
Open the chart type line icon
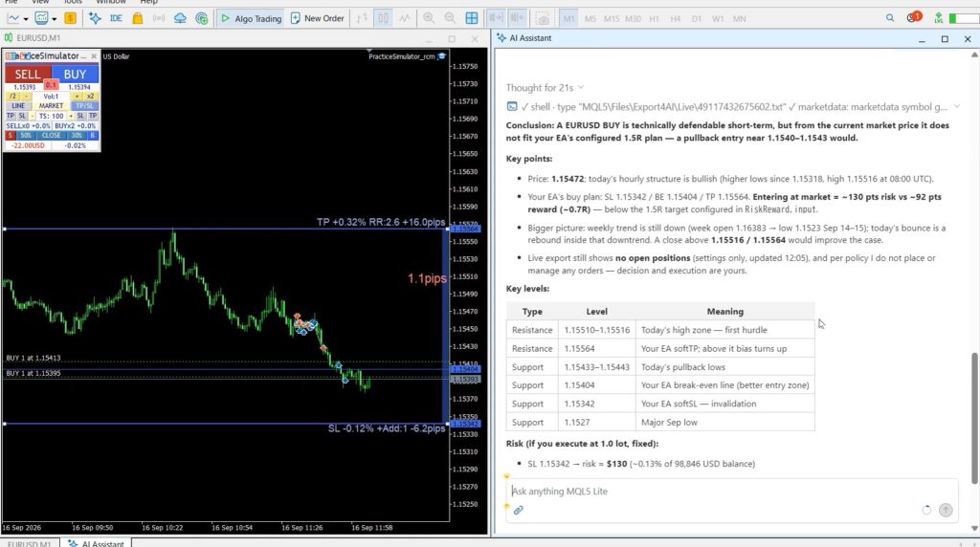click(x=12, y=18)
